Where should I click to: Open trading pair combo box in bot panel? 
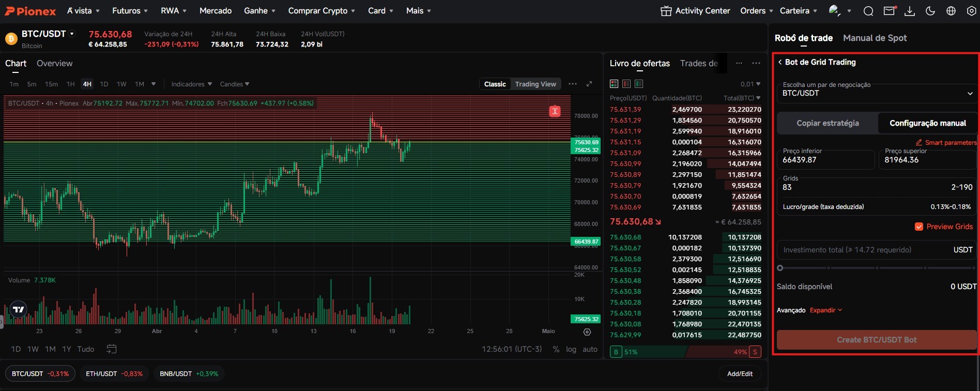click(x=877, y=94)
